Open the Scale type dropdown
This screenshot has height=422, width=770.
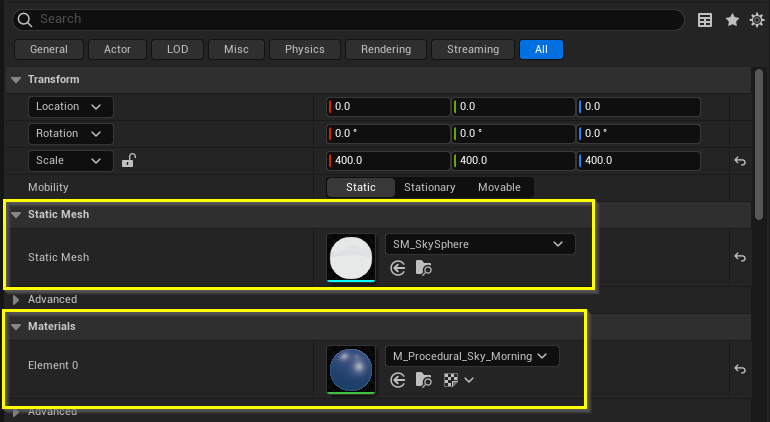(x=71, y=161)
